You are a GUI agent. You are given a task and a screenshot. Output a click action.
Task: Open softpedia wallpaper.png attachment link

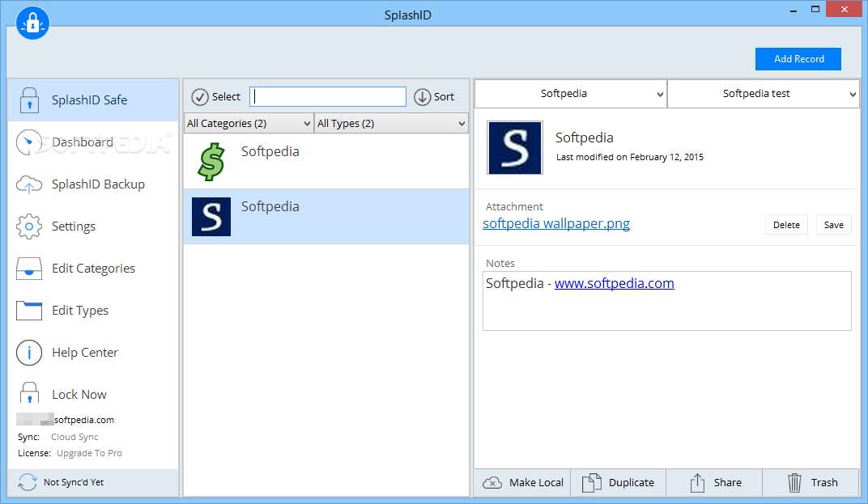click(556, 223)
